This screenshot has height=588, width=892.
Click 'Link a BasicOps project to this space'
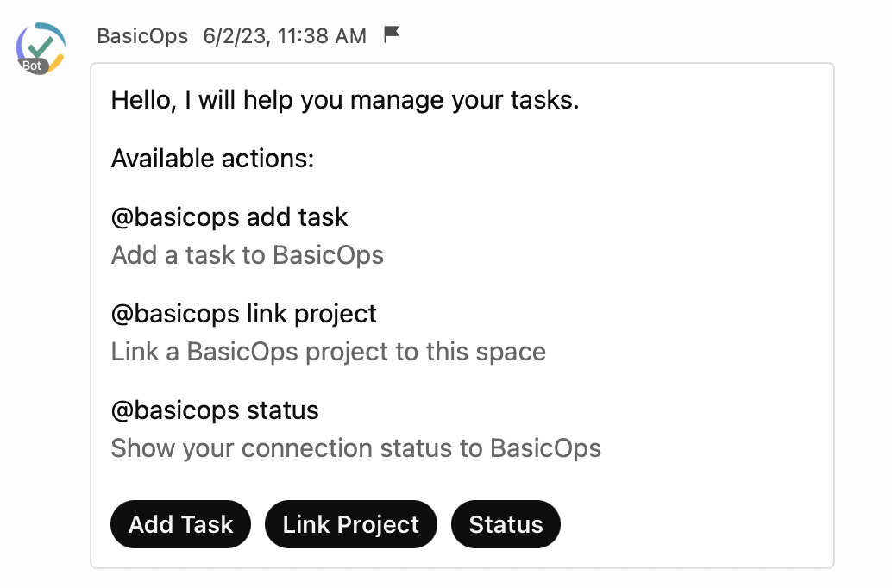tap(328, 352)
